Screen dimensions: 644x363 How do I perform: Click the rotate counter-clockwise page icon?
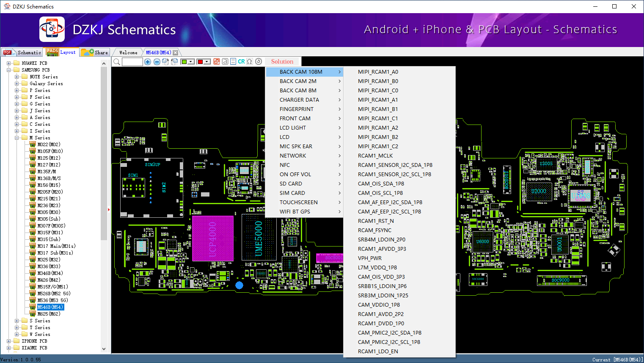(x=174, y=62)
